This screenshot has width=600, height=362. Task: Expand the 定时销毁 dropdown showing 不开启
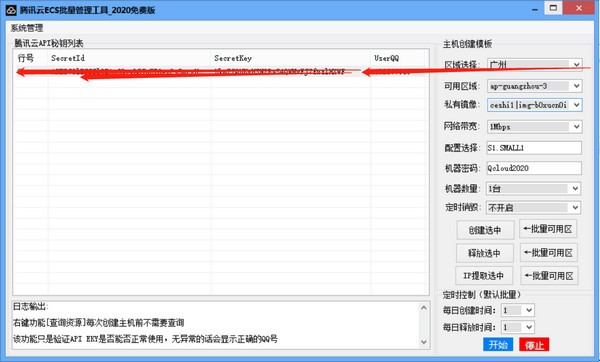click(x=533, y=208)
